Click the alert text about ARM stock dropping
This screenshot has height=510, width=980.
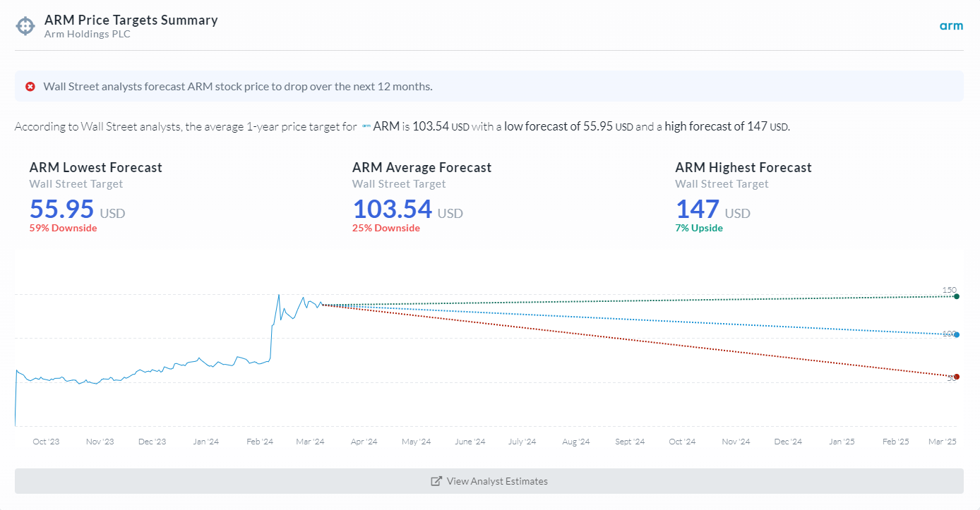click(238, 87)
